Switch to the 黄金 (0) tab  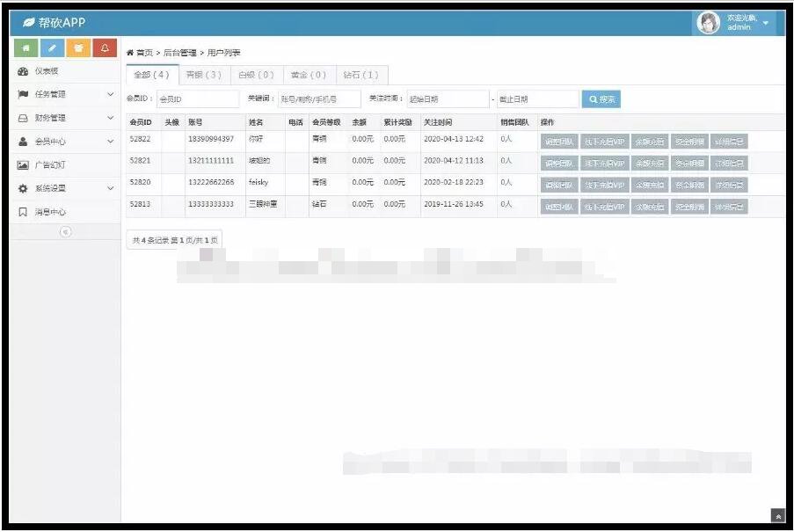310,75
